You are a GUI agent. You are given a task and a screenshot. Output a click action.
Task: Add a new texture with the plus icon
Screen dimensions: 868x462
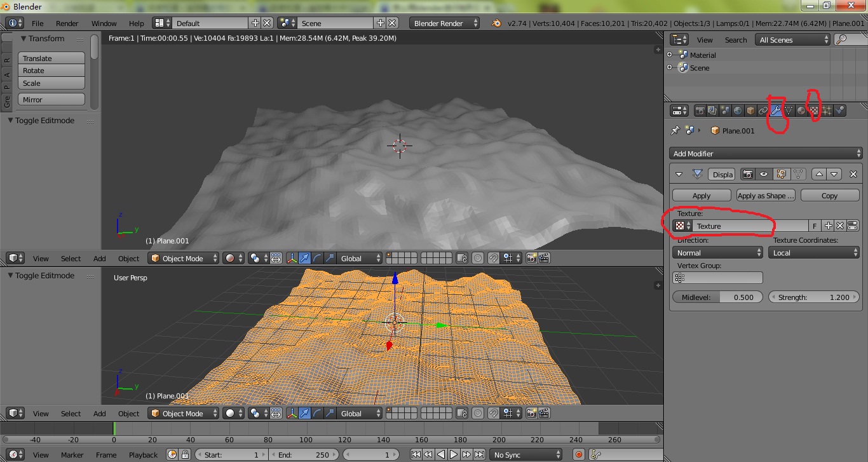(828, 226)
